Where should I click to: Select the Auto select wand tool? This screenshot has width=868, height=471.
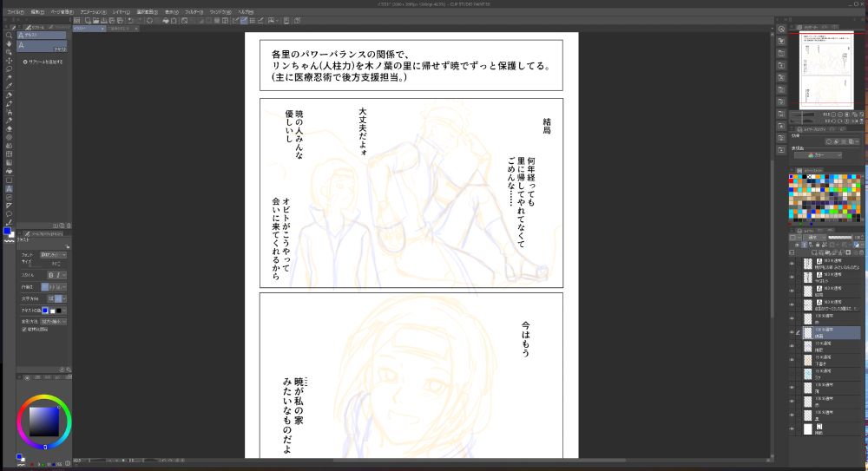click(9, 77)
